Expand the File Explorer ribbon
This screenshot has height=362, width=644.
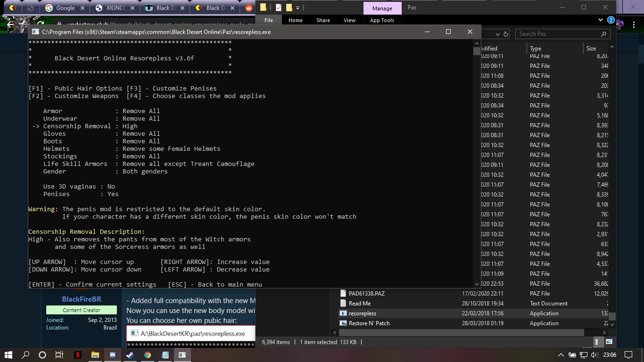point(600,20)
